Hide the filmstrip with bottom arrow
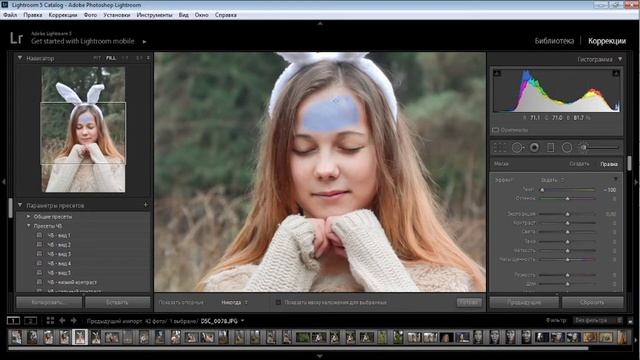 click(320, 356)
